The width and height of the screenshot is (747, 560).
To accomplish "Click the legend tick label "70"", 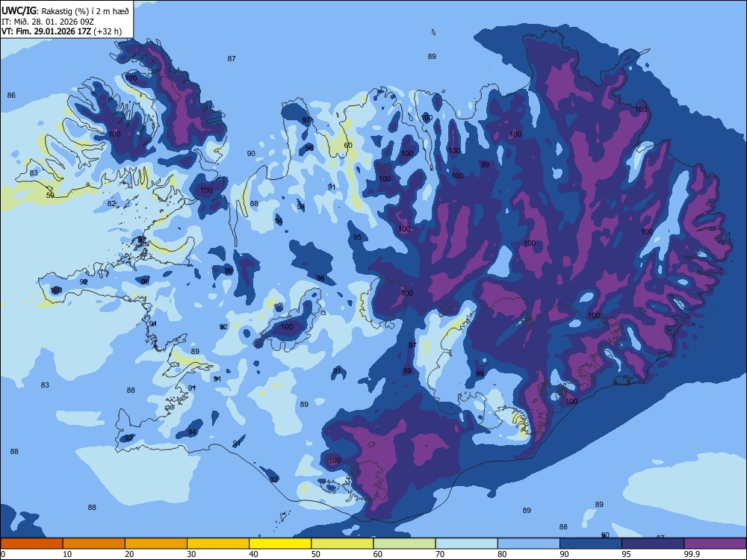I will pos(440,554).
